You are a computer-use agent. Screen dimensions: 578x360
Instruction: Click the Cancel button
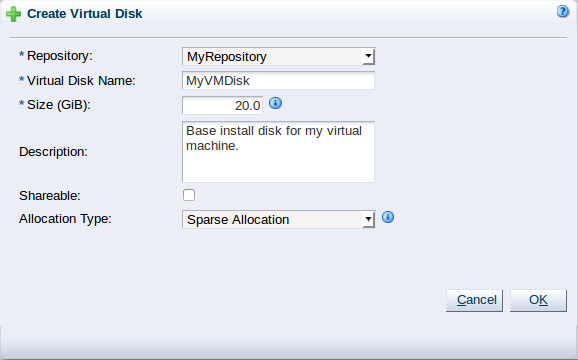point(474,300)
